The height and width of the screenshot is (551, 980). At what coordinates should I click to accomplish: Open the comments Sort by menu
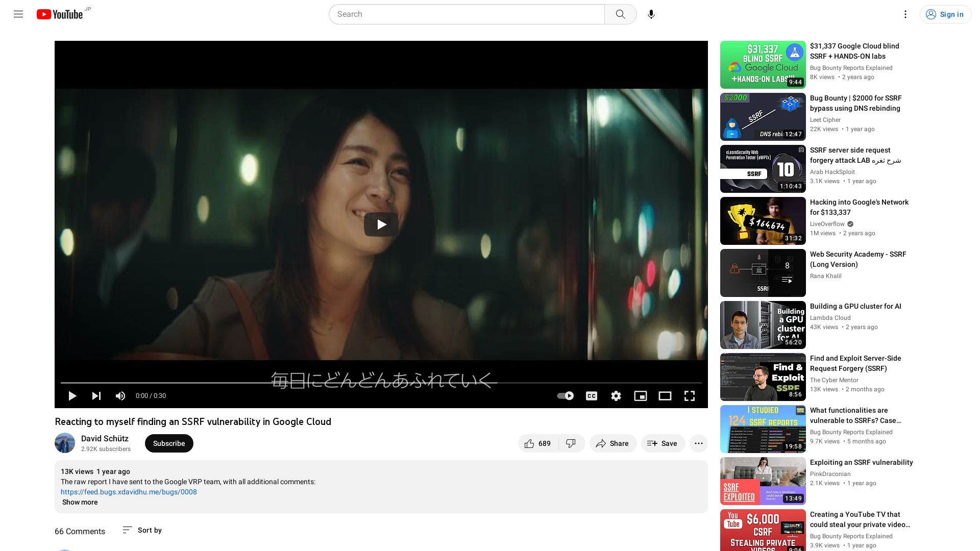pos(142,530)
